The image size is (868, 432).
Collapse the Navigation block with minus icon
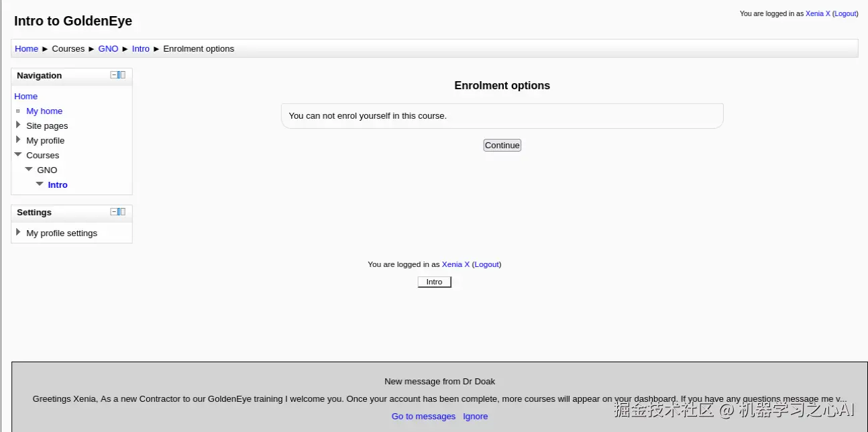(x=114, y=75)
